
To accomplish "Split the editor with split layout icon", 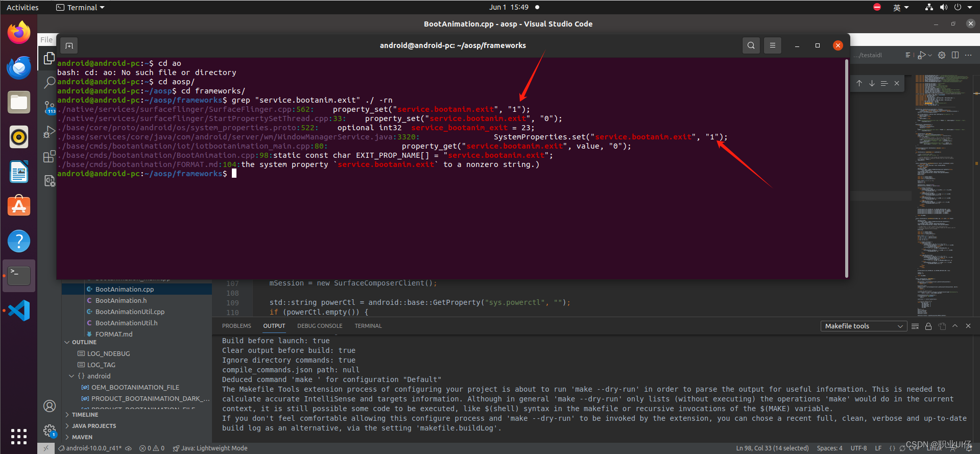I will [955, 55].
